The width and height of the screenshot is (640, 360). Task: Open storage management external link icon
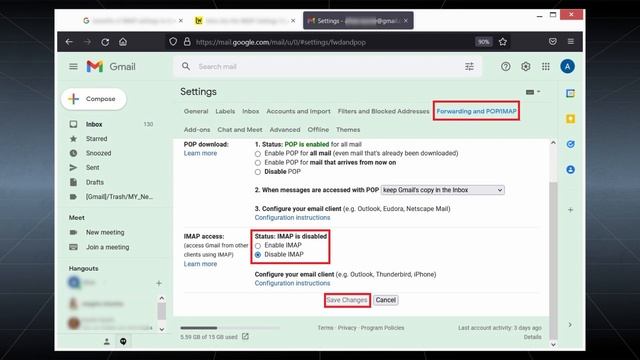pyautogui.click(x=245, y=336)
